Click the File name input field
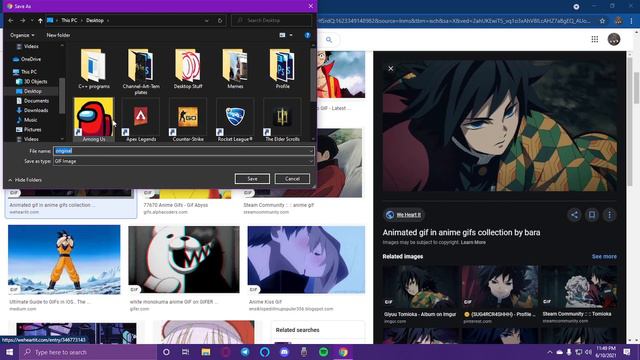 184,151
